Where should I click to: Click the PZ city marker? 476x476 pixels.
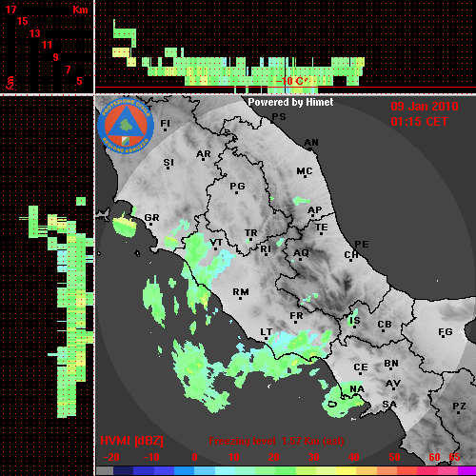(x=459, y=407)
